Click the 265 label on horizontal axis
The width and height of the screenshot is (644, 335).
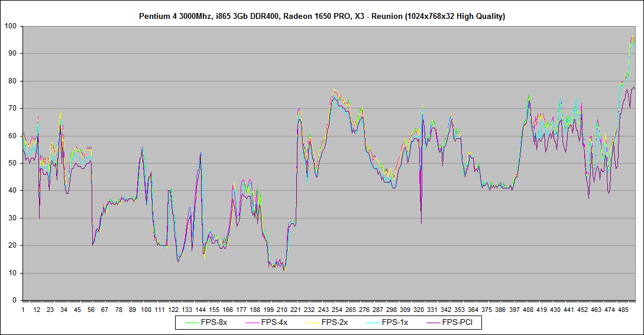tap(350, 310)
